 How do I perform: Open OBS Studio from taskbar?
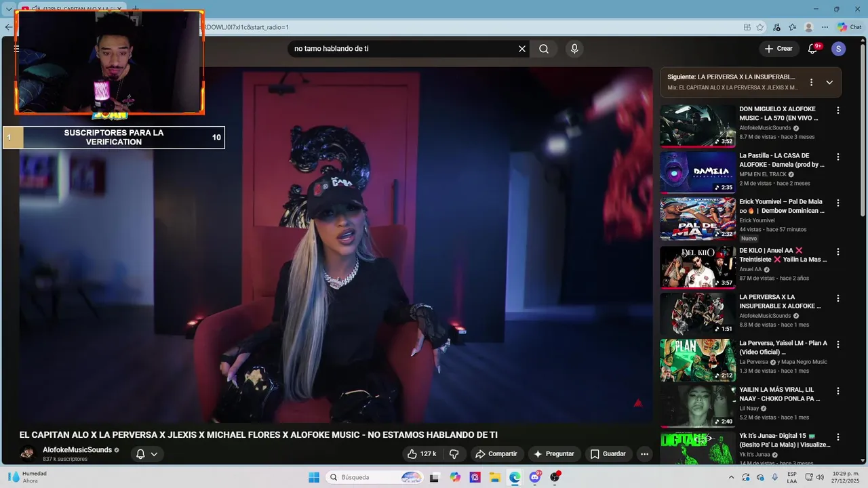555,477
